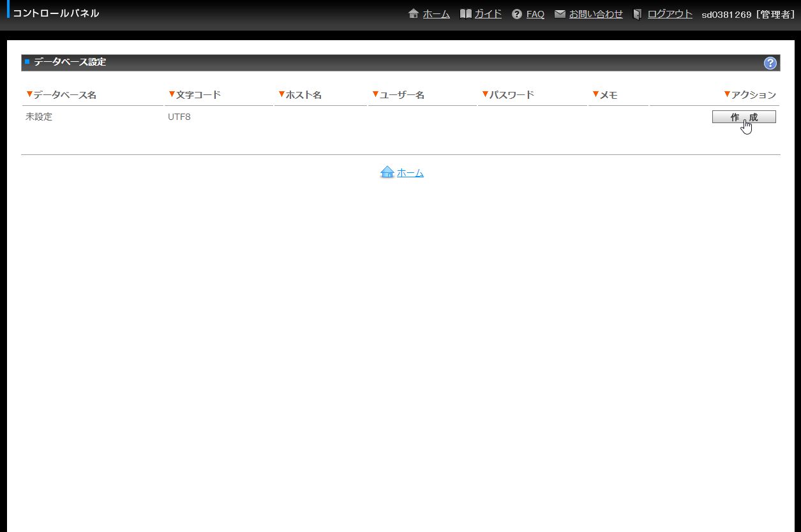Open the ホーム link below the table
801x532 pixels.
410,173
